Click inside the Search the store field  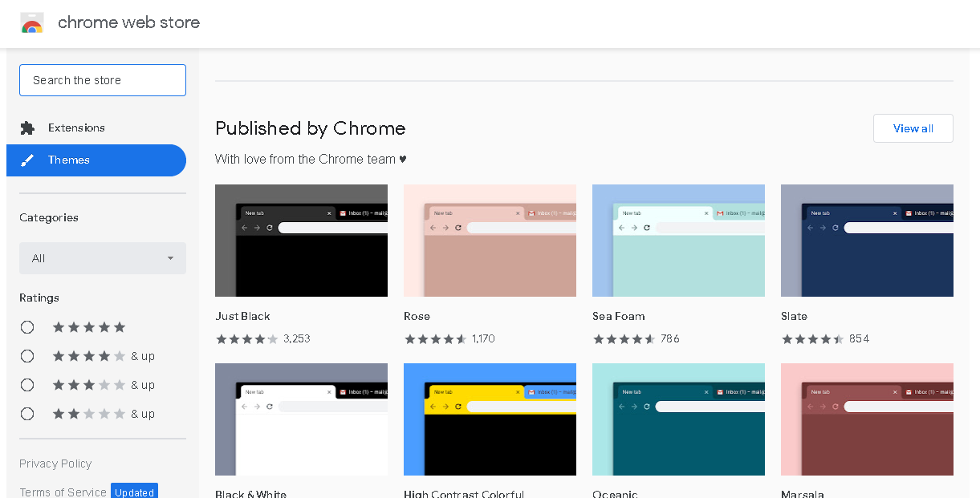point(103,80)
